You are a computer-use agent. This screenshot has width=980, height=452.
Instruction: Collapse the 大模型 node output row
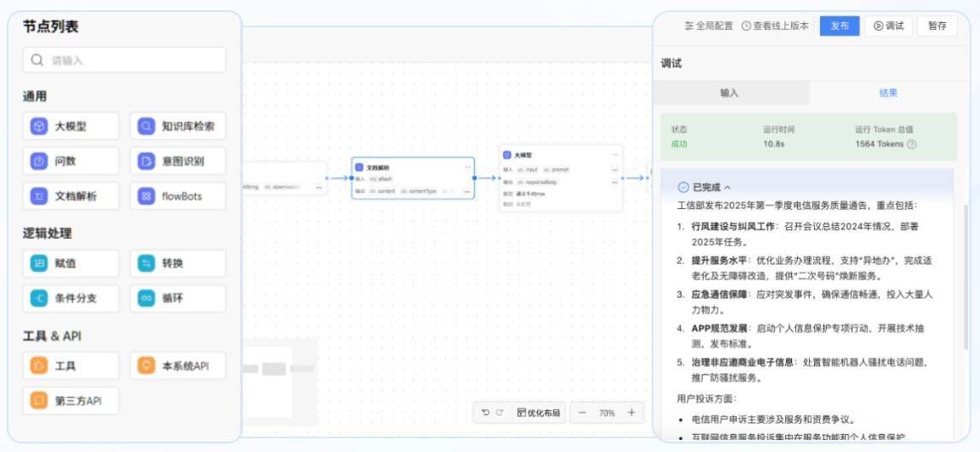[614, 182]
